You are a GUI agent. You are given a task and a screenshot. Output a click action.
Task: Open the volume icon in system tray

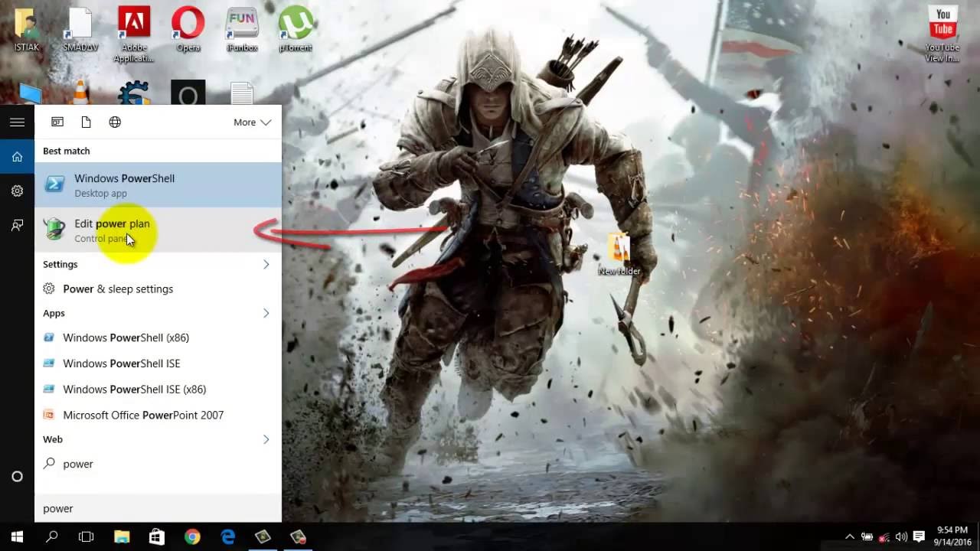click(x=902, y=537)
